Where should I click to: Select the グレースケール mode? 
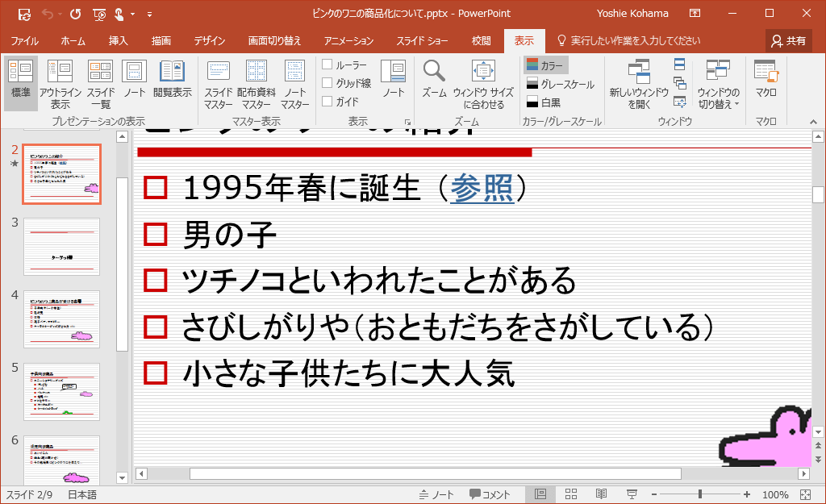(561, 84)
